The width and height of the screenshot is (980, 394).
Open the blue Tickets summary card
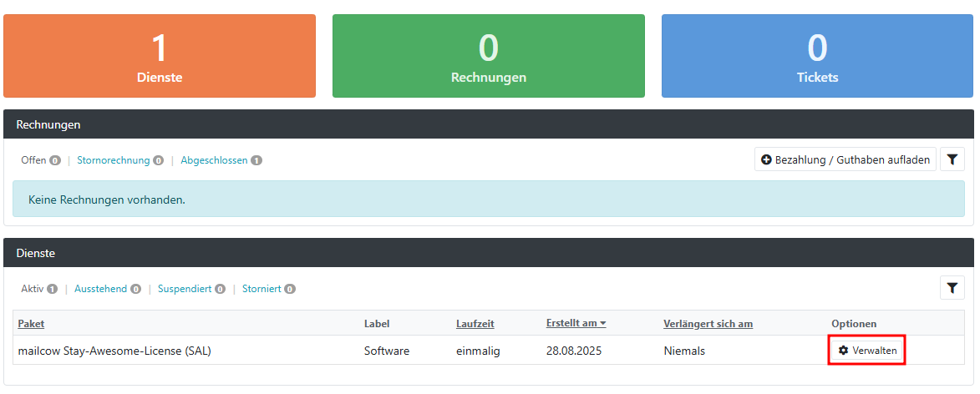point(817,56)
